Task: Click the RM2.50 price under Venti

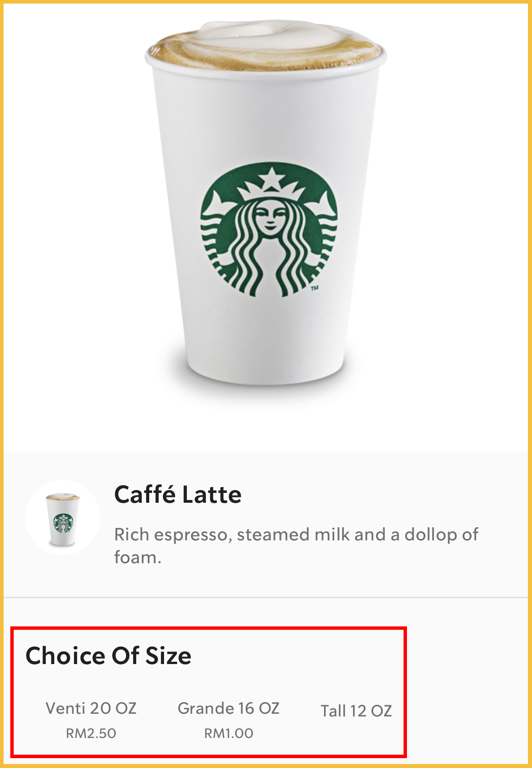Action: 91,733
